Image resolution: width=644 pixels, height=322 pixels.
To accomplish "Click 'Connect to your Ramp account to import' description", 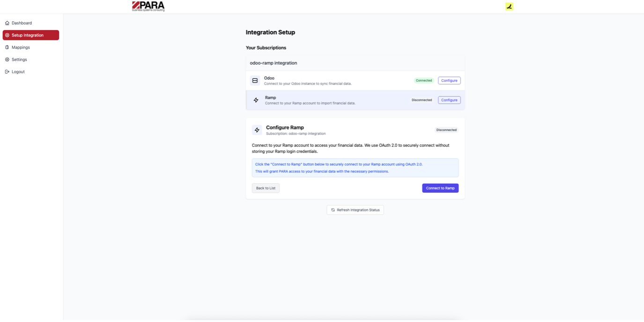I will point(310,103).
